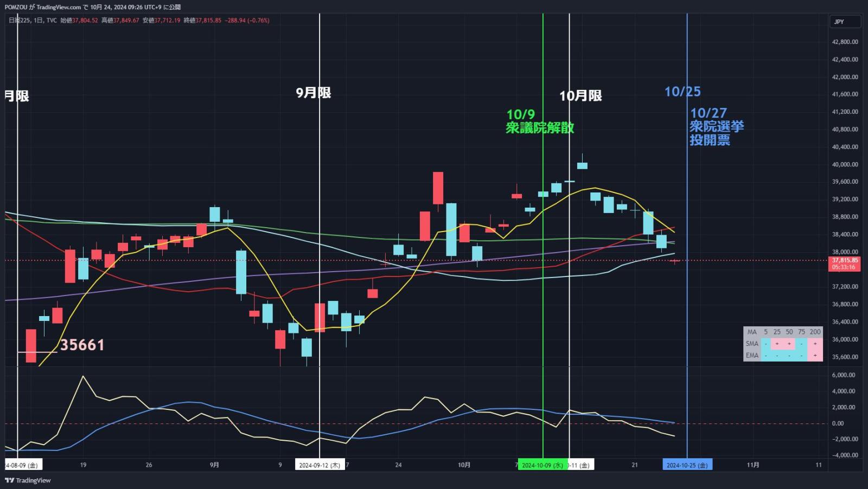Click the high value 高値37,849.67 in legend
Image resolution: width=868 pixels, height=489 pixels.
coord(120,21)
